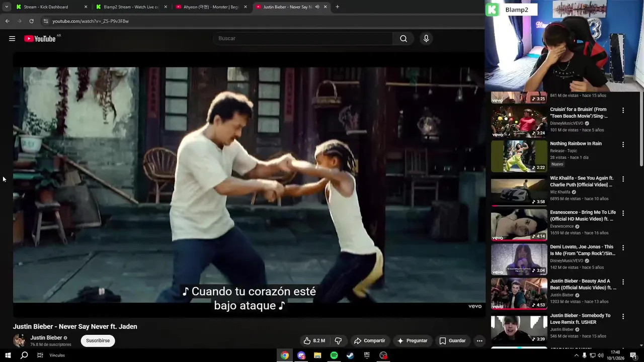Open the red round app on taskbar

tap(383, 355)
